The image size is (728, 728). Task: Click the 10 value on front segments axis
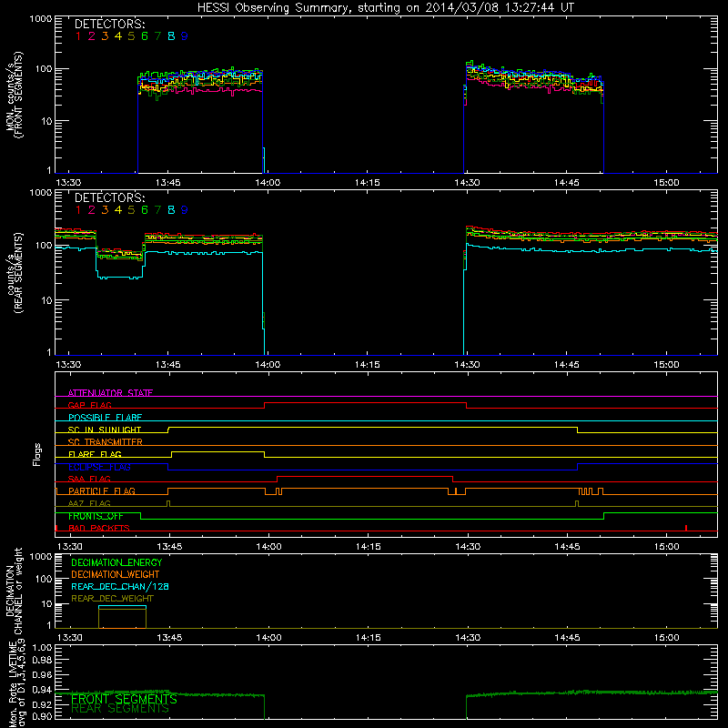tap(46, 121)
